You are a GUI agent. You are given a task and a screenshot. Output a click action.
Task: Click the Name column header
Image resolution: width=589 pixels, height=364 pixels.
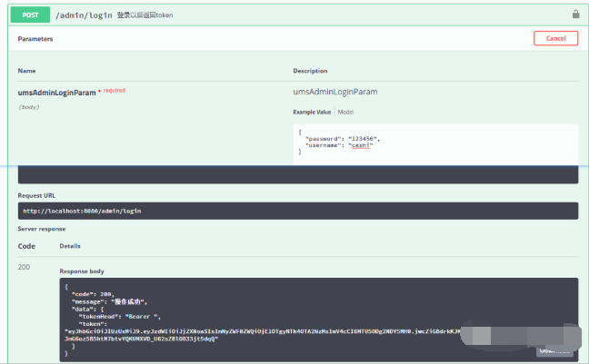coord(27,71)
